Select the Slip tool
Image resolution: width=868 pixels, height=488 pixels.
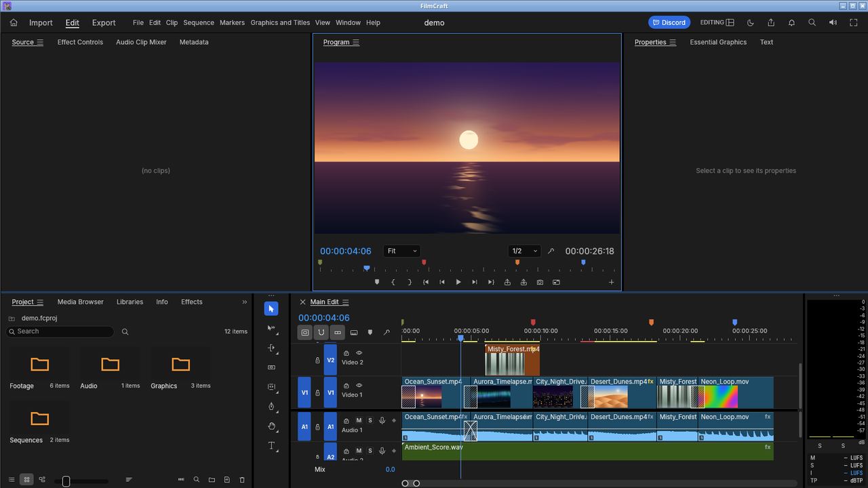click(271, 387)
